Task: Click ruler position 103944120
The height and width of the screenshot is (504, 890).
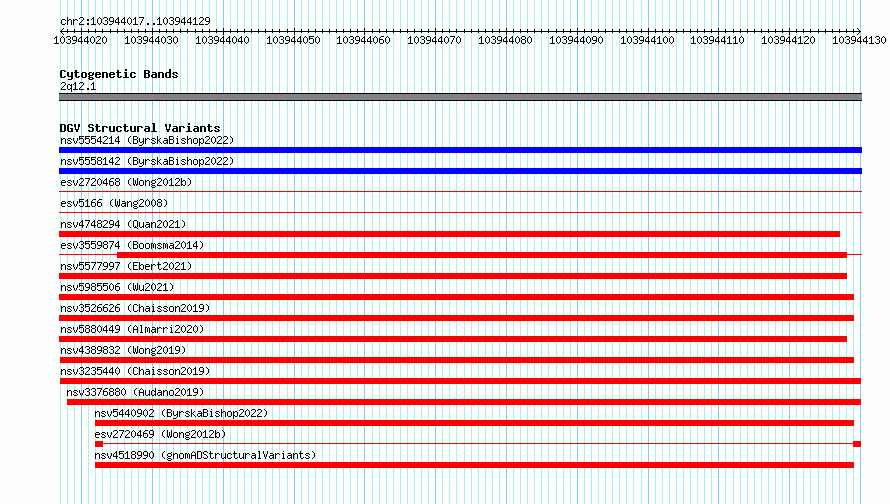Action: [x=788, y=40]
